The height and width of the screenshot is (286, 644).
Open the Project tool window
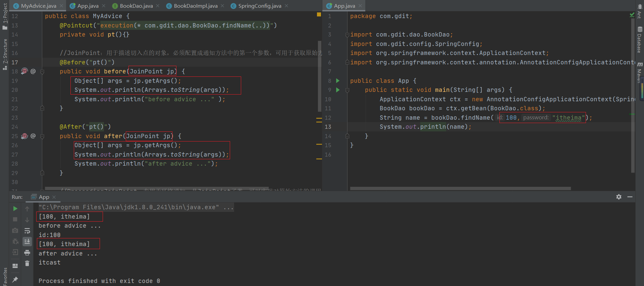click(x=5, y=16)
